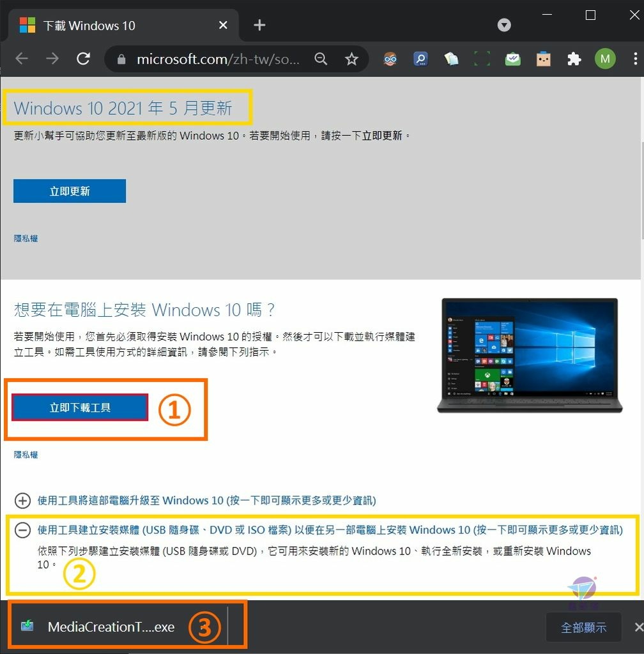The image size is (644, 654).
Task: Open the orange box-face extension icon
Action: pyautogui.click(x=543, y=59)
